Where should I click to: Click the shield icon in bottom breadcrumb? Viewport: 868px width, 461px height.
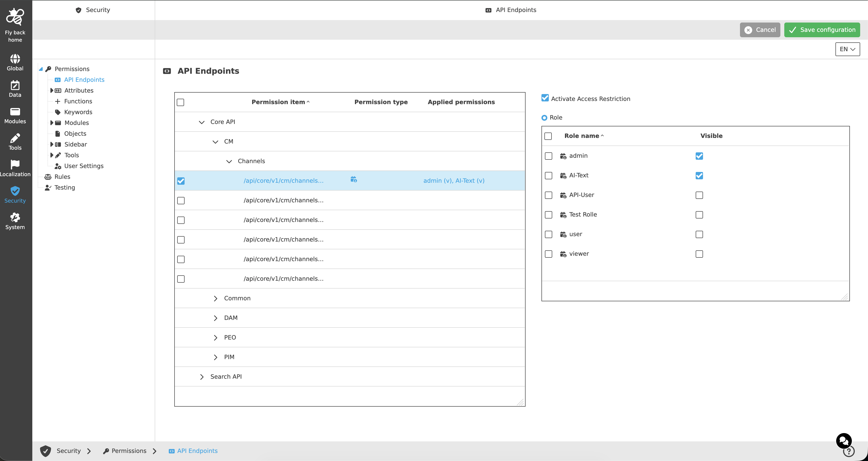46,451
